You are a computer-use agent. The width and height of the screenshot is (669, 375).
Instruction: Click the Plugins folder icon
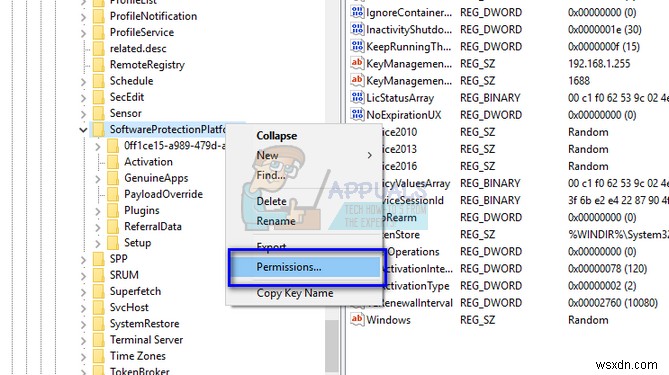tap(113, 211)
